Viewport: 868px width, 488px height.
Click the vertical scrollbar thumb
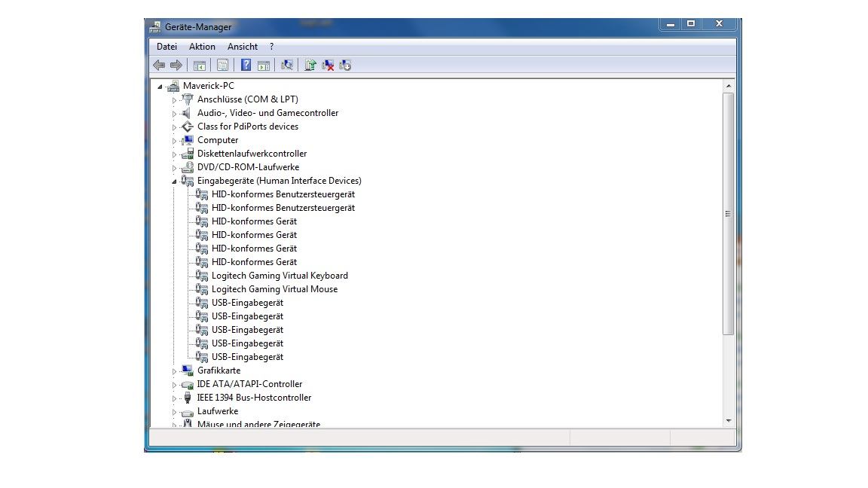(728, 214)
